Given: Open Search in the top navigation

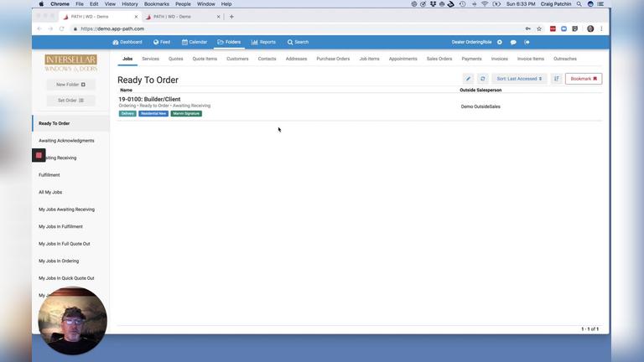Looking at the screenshot, I should click(298, 42).
